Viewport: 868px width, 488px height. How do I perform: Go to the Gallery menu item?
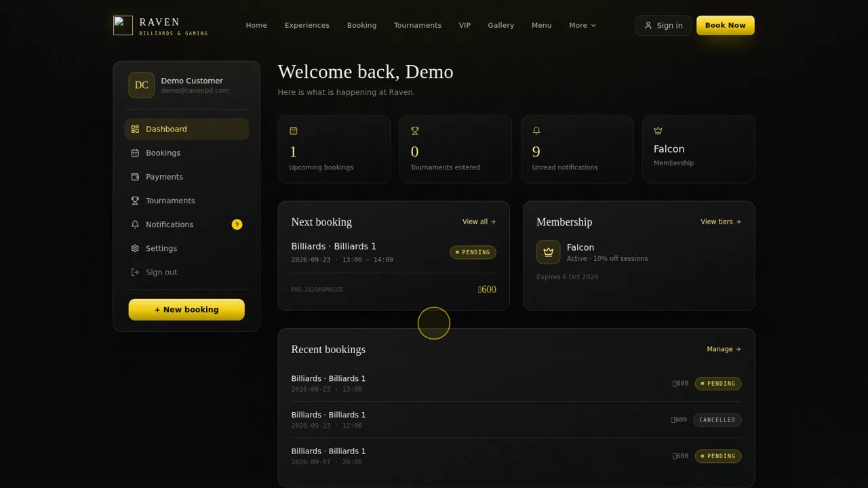pyautogui.click(x=501, y=25)
